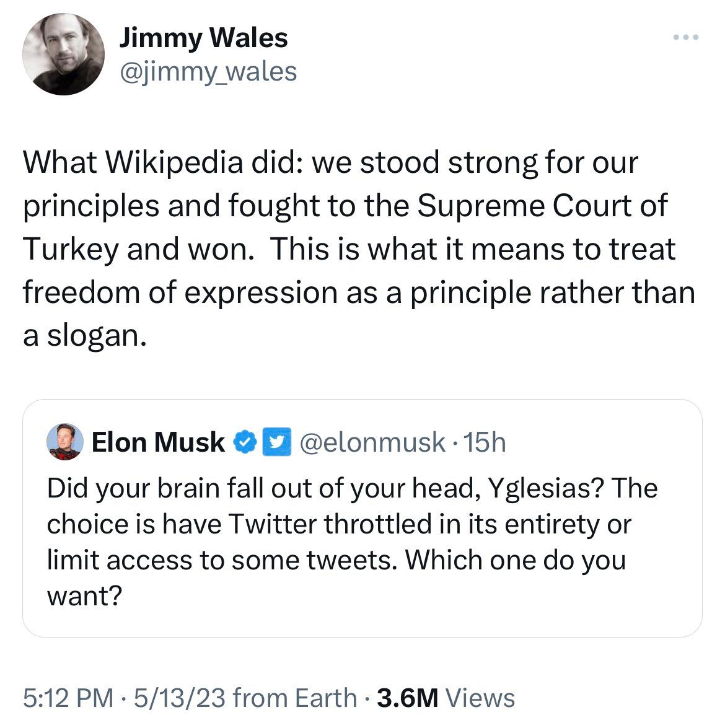
Task: Click the blue verified checkmark badge
Action: [245, 442]
